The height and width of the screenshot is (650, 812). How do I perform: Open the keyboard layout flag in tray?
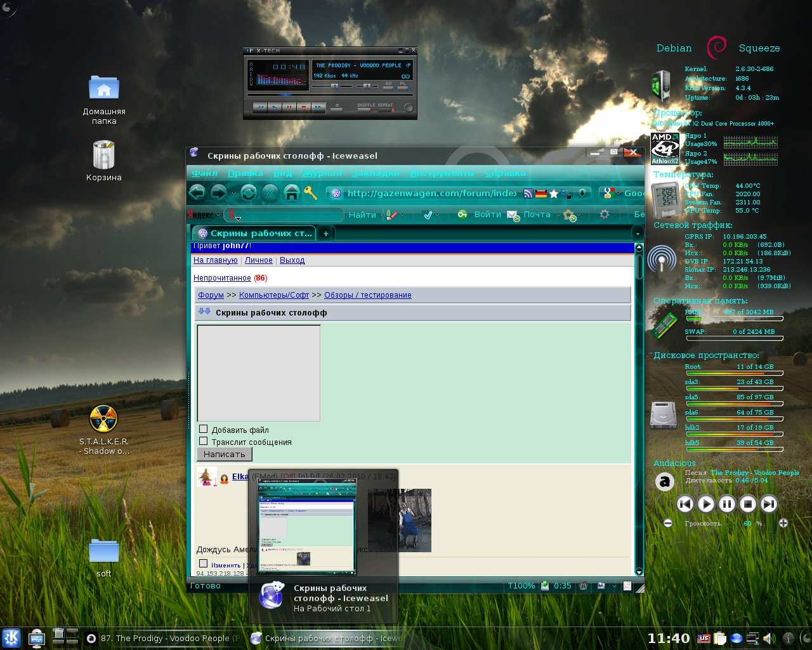(x=704, y=639)
